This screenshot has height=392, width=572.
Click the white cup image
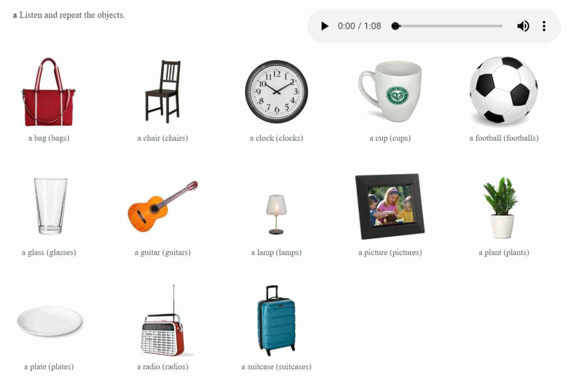pyautogui.click(x=390, y=91)
